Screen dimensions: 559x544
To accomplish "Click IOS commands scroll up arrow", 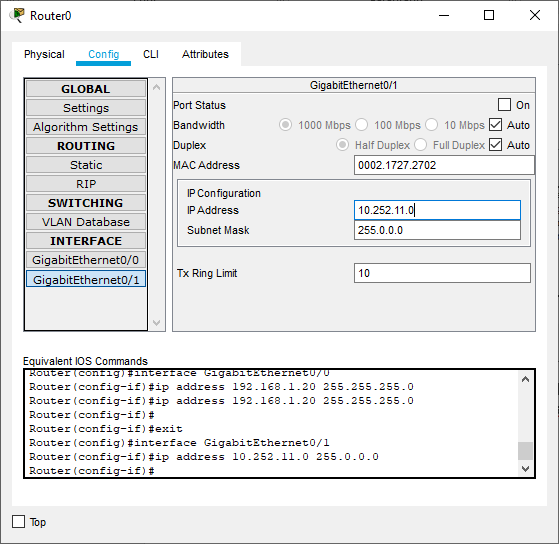I will point(525,379).
